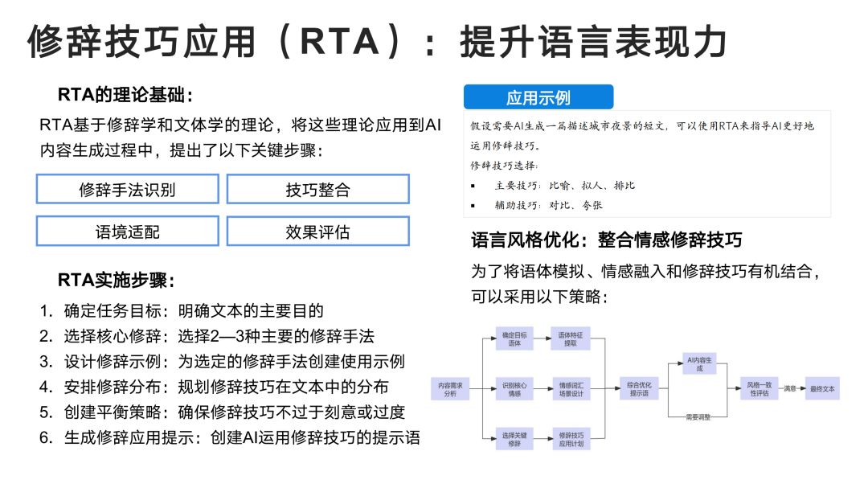The width and height of the screenshot is (868, 488).
Task: Select the 效果评估 box
Action: (x=317, y=232)
